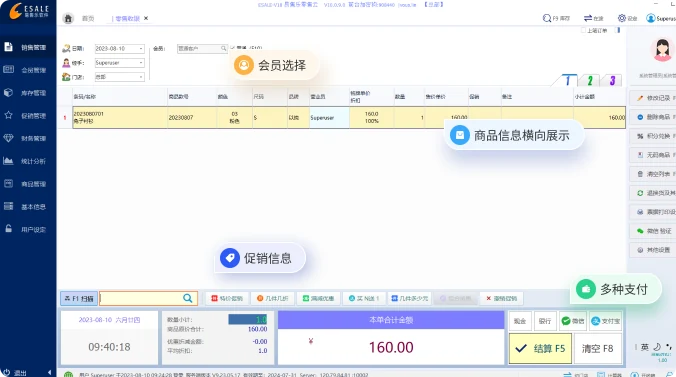676x377 pixels.
Task: Click the home icon in tab bar
Action: coord(68,19)
